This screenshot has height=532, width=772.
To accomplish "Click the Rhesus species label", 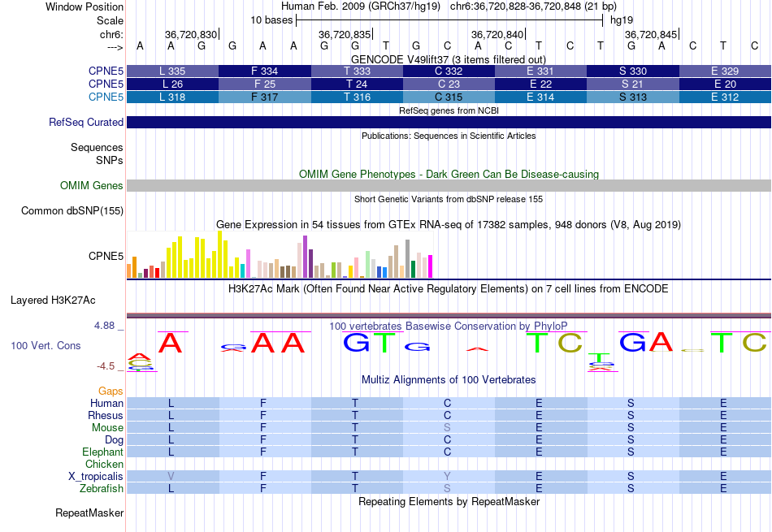I will pos(106,415).
